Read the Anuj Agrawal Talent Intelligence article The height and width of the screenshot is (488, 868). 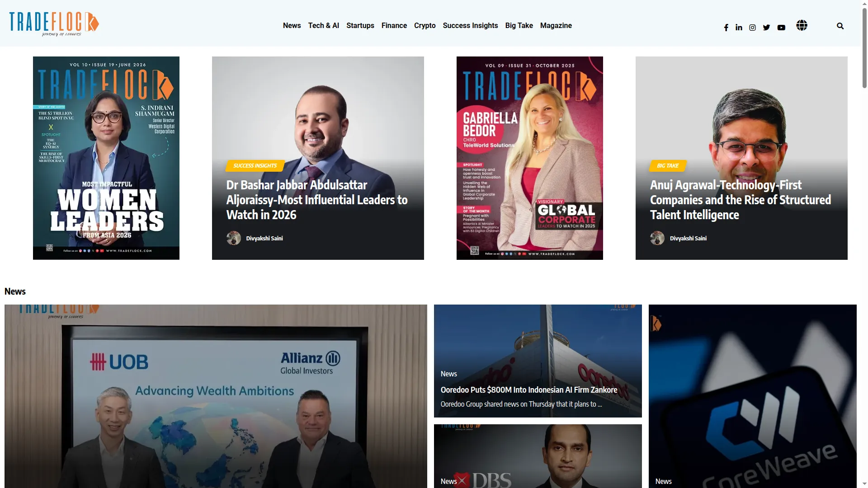pyautogui.click(x=741, y=200)
